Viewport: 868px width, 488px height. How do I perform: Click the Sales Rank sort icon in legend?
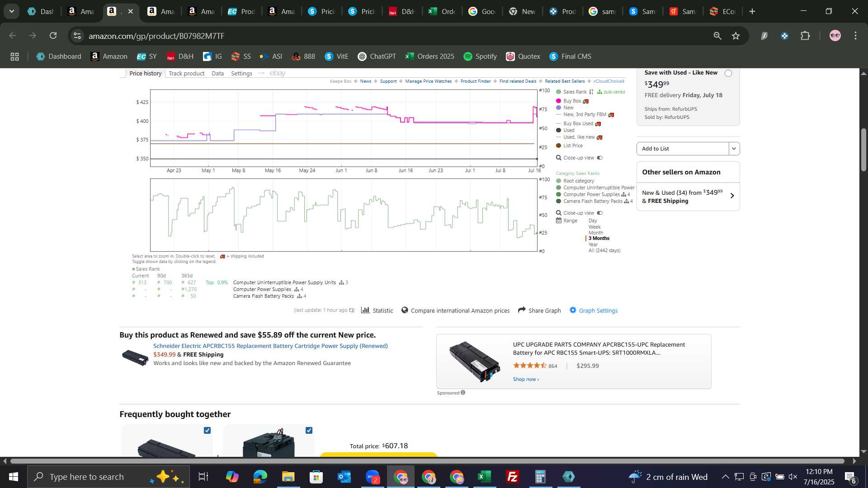tap(591, 92)
